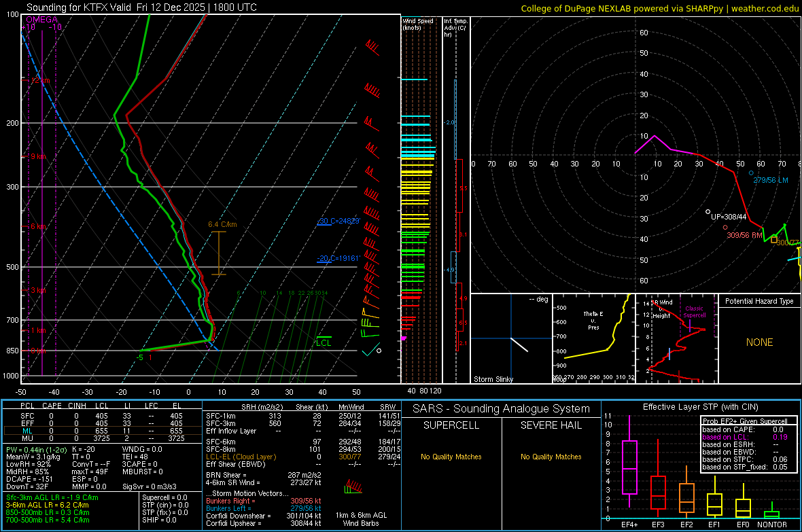Click the Theta-E v. Pres label

(x=593, y=320)
